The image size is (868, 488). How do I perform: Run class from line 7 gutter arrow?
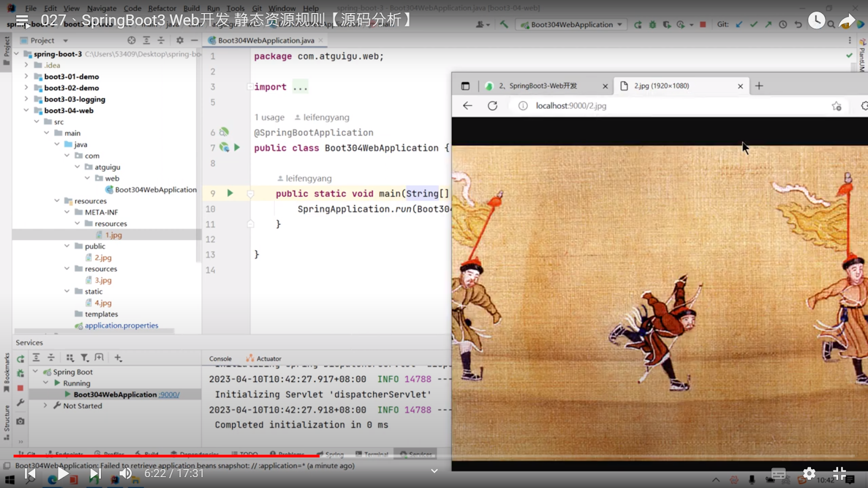237,147
